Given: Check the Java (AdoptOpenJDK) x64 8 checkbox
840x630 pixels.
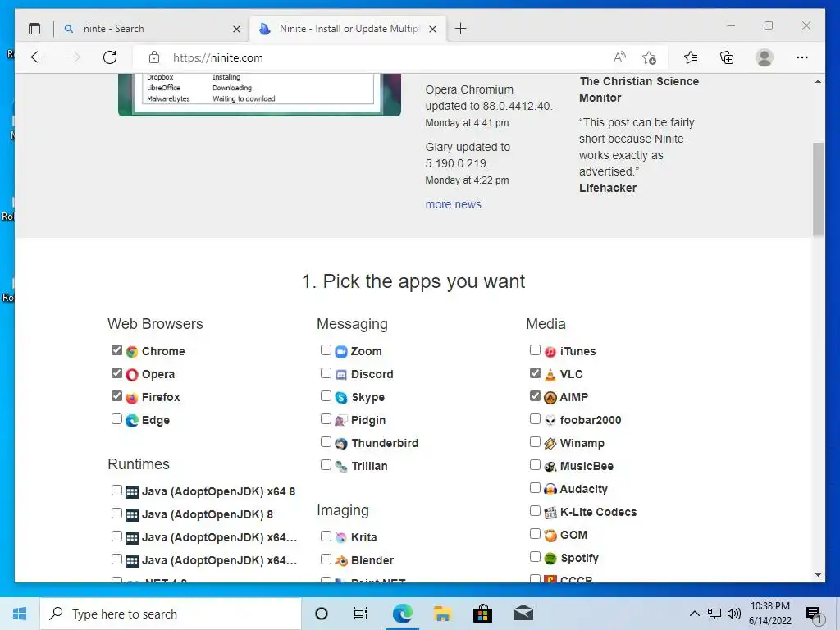Looking at the screenshot, I should coord(116,491).
